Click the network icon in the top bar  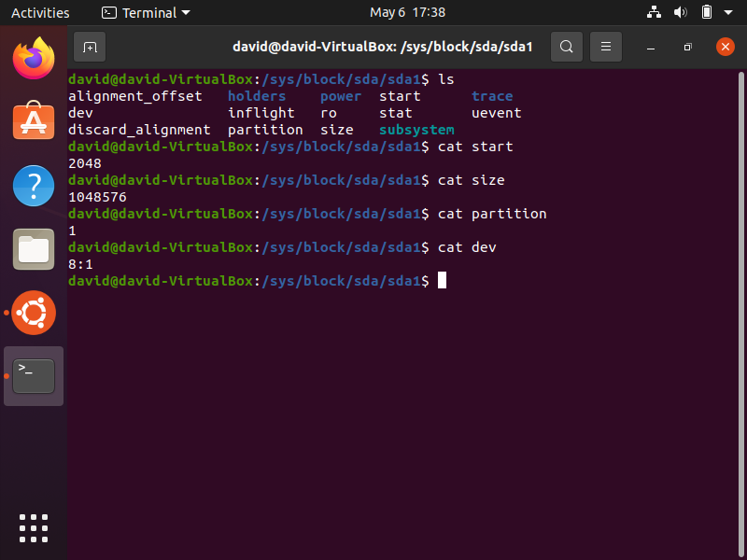pyautogui.click(x=653, y=12)
